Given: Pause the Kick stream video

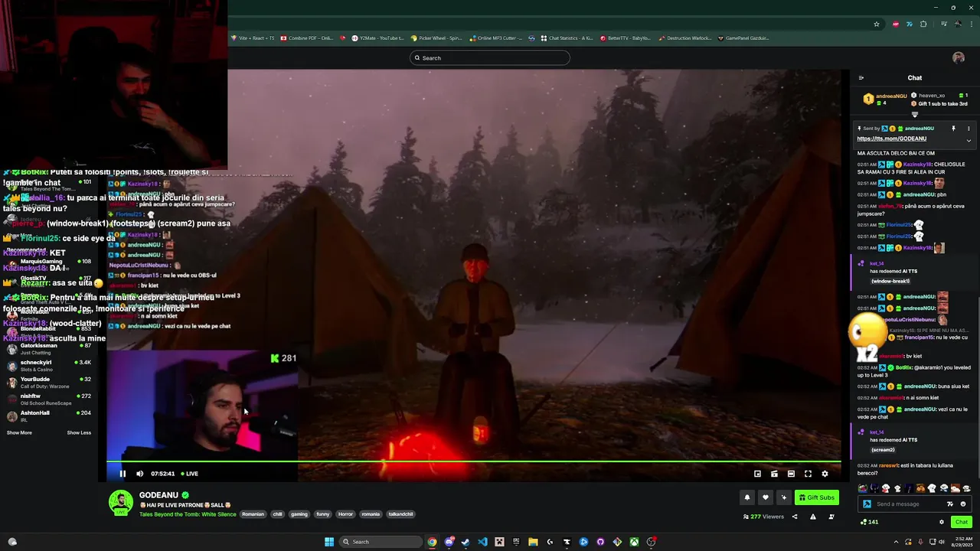Looking at the screenshot, I should coord(122,474).
